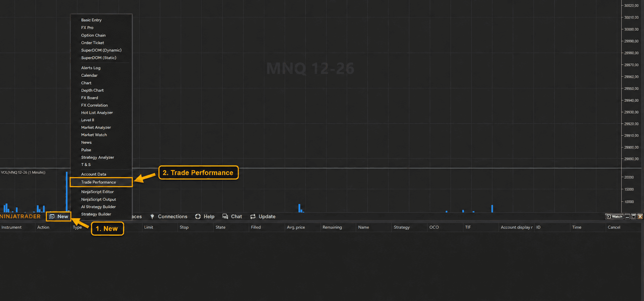Select Level II menu entry

(88, 120)
